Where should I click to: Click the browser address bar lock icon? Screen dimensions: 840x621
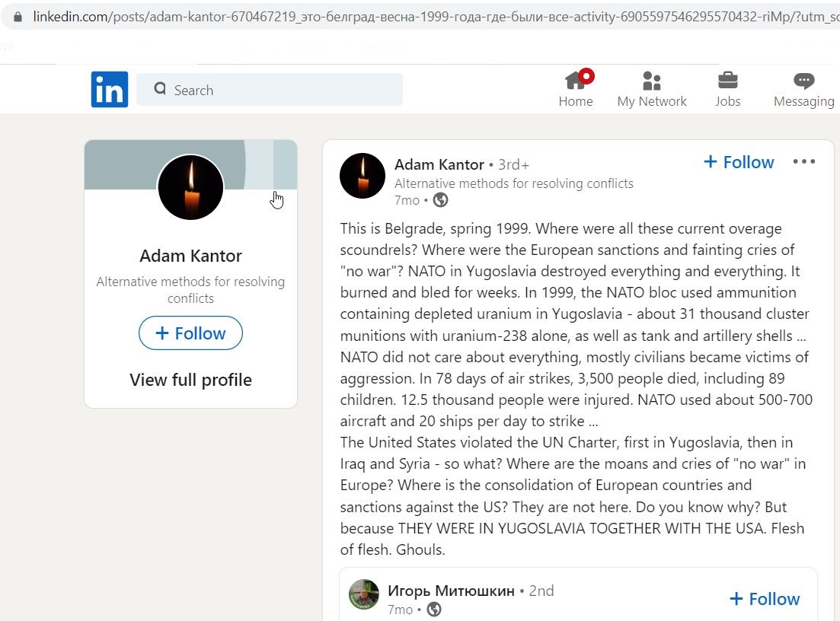(x=18, y=18)
